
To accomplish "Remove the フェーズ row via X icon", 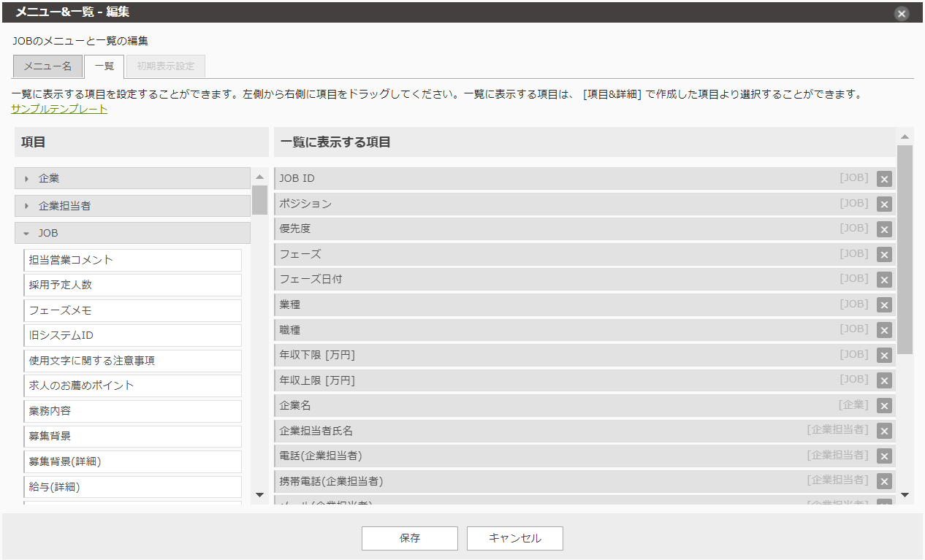I will (884, 255).
